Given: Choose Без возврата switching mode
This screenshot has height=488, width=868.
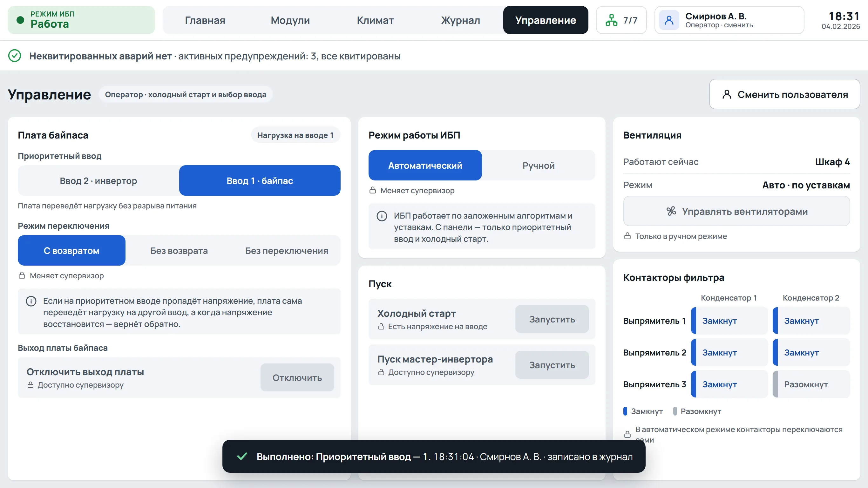Looking at the screenshot, I should tap(179, 250).
